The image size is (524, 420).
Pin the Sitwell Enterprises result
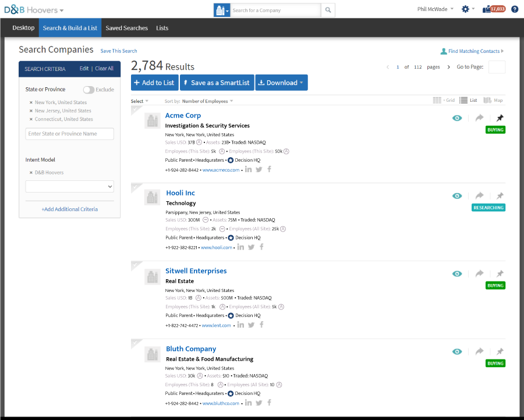coord(500,274)
